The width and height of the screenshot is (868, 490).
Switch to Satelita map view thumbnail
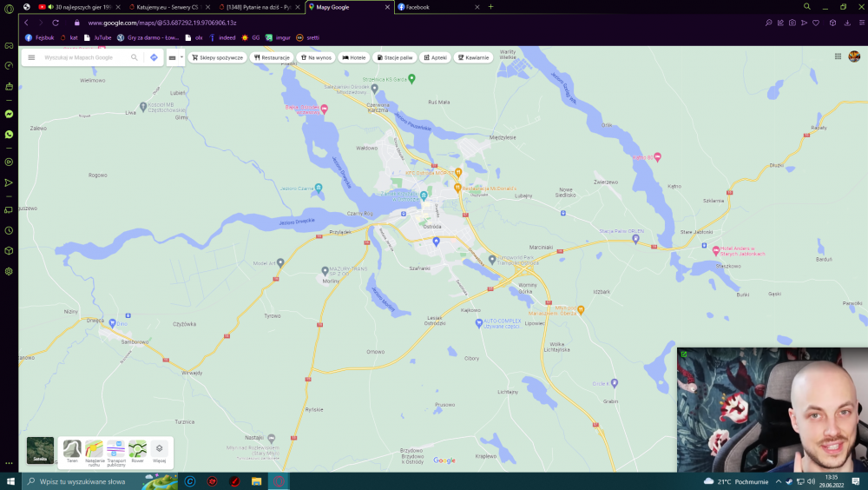click(x=41, y=450)
